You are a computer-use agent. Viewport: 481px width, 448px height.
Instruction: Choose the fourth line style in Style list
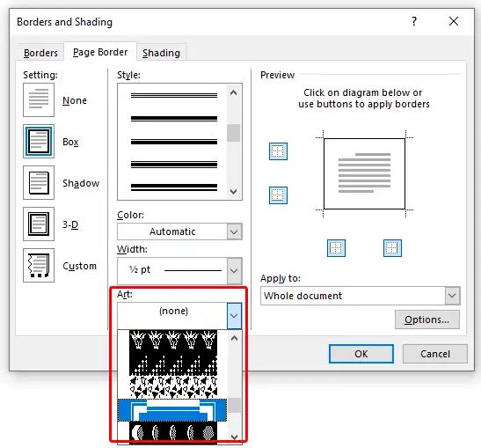click(x=174, y=165)
